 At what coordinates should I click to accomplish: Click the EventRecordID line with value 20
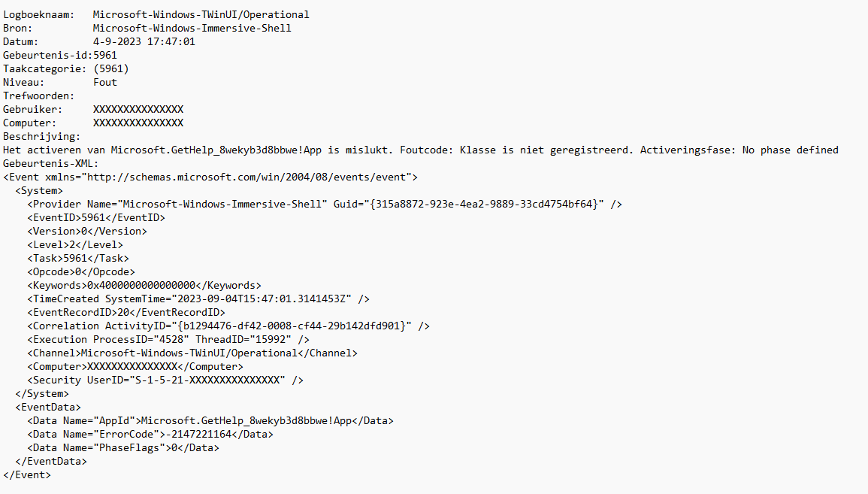(x=126, y=313)
